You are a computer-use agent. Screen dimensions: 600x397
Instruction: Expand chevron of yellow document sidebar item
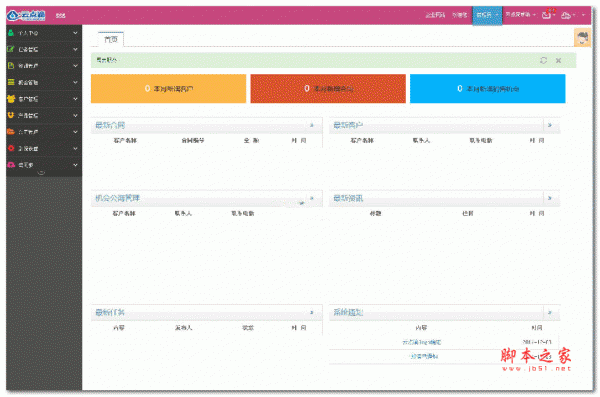[x=75, y=66]
